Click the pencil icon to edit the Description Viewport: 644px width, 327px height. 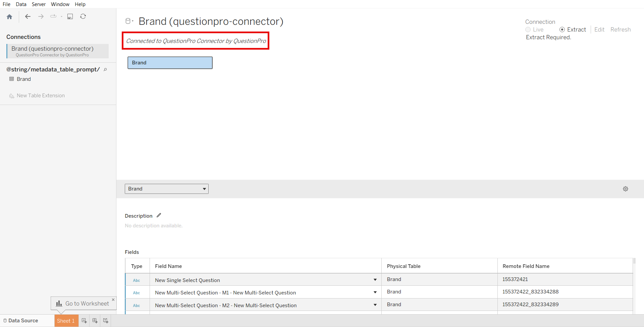(x=159, y=215)
